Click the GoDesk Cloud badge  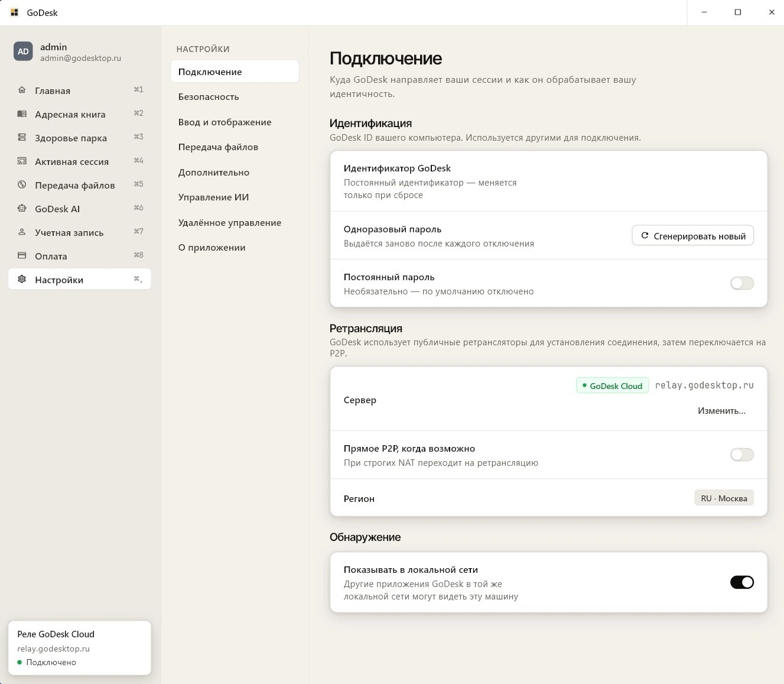pyautogui.click(x=612, y=385)
